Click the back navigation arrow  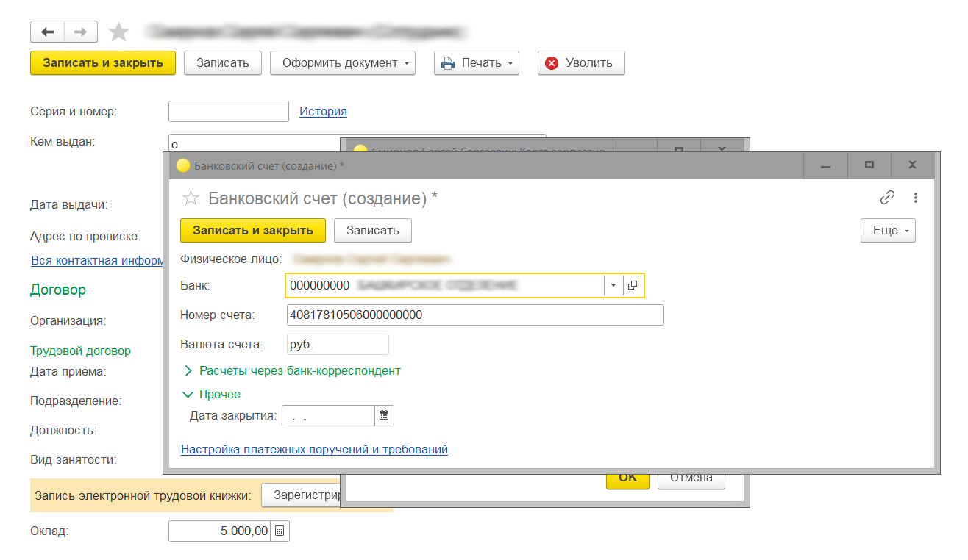[48, 32]
